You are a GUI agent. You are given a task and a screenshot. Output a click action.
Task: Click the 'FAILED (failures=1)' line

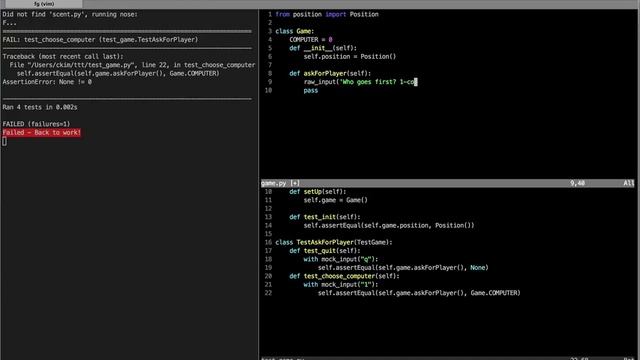click(36, 124)
